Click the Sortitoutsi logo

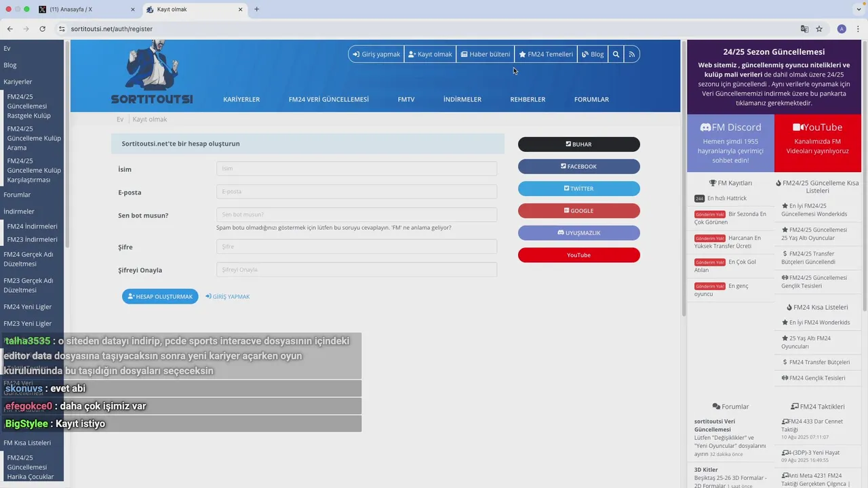[x=152, y=73]
